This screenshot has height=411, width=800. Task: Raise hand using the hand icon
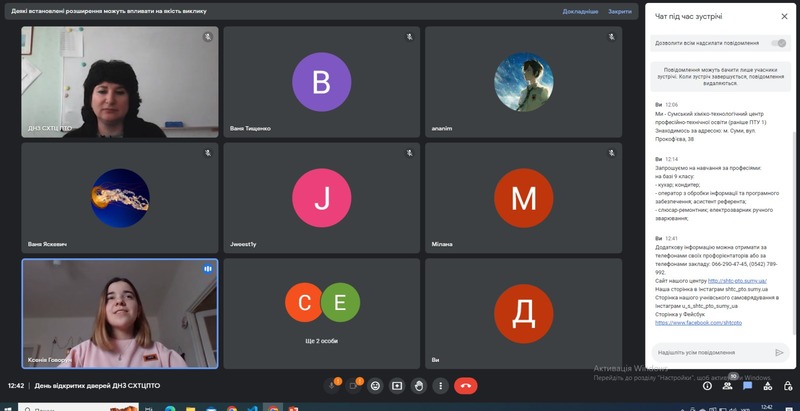[x=418, y=385]
